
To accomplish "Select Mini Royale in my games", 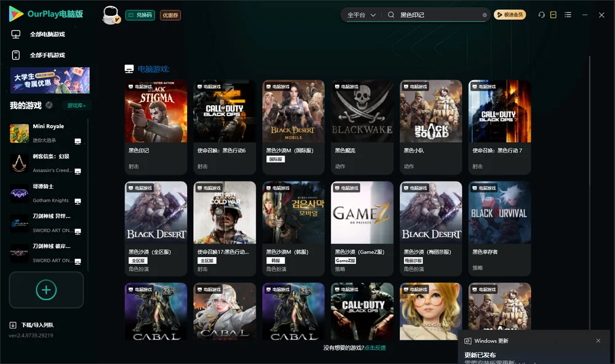I will tap(47, 133).
